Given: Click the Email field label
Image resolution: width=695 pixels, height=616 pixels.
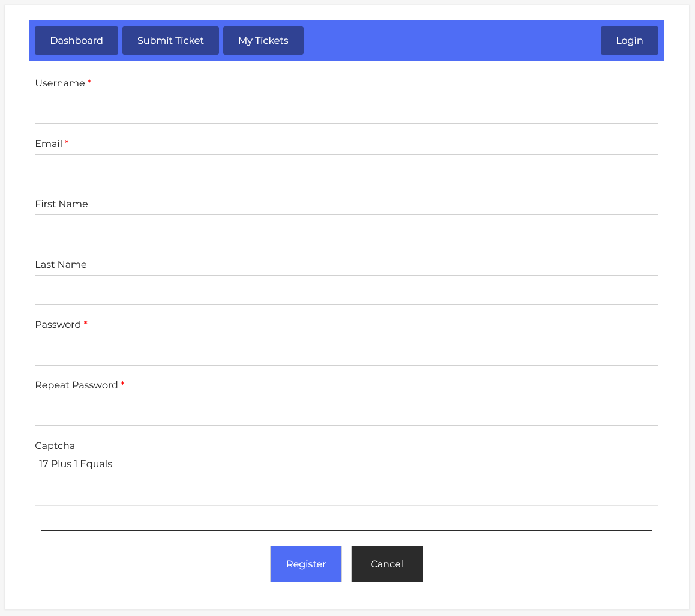Looking at the screenshot, I should coord(49,144).
